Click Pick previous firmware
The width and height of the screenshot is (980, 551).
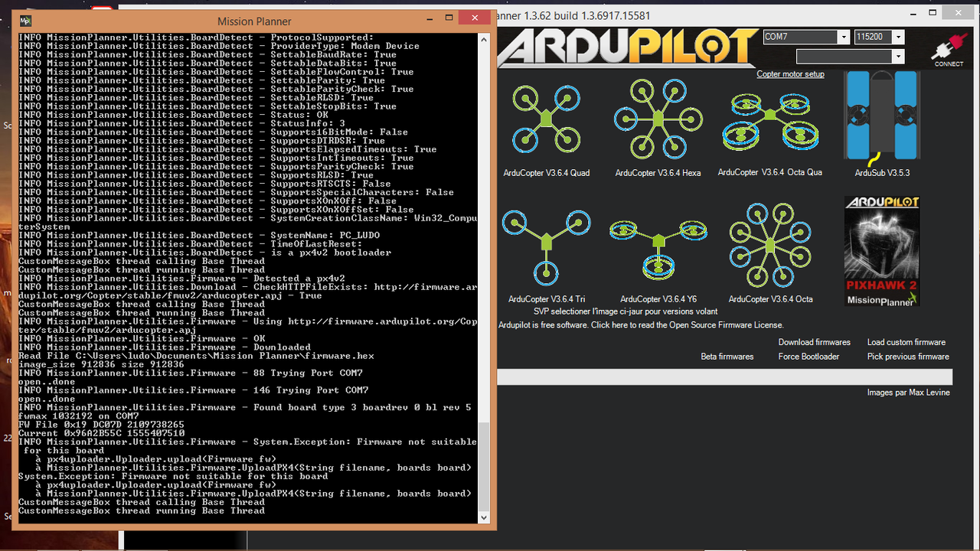(x=908, y=357)
